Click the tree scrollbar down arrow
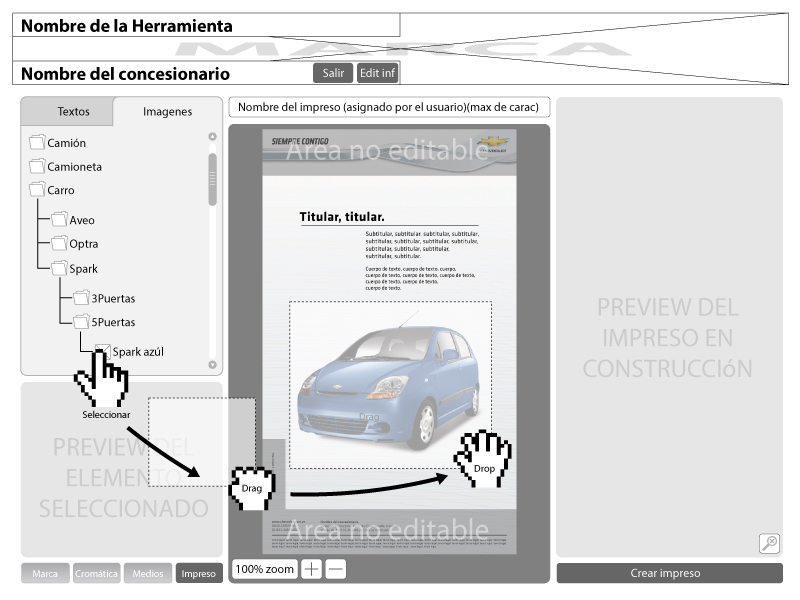 (213, 364)
